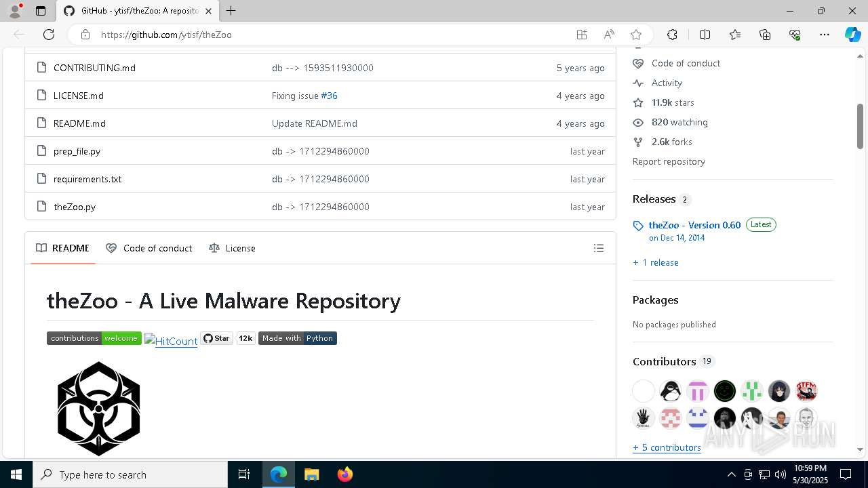Image resolution: width=868 pixels, height=488 pixels.
Task: Open theZoo - Version 0.60 release
Action: click(694, 225)
